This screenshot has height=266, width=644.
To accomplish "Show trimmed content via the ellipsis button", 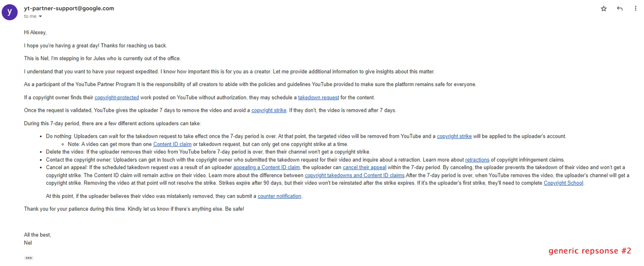I will pyautogui.click(x=29, y=258).
